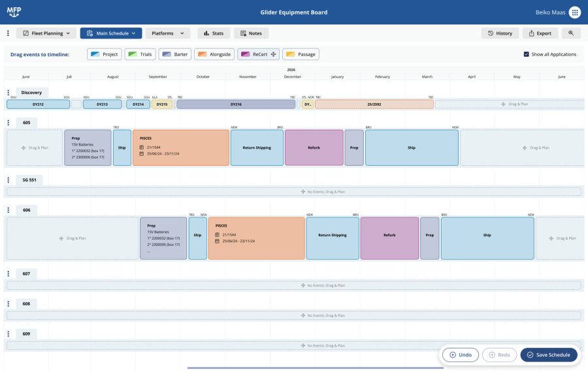Click the Save Schedule button
This screenshot has height=372, width=588.
(549, 355)
